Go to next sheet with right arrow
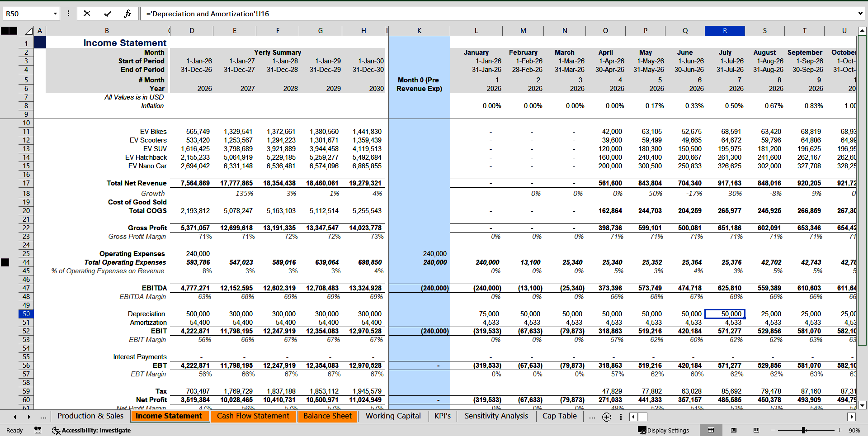 point(29,417)
